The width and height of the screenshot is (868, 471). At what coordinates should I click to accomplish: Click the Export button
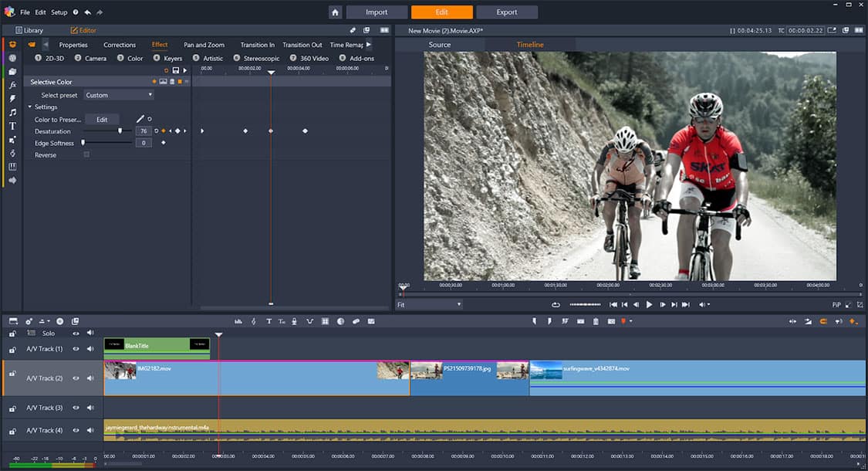pyautogui.click(x=507, y=12)
